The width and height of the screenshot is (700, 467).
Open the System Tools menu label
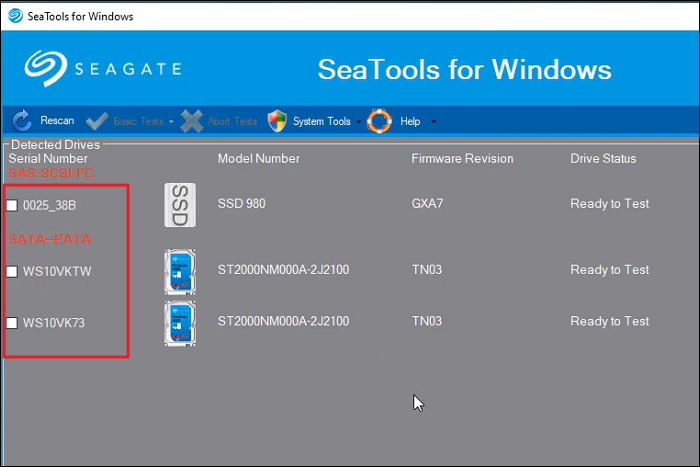coord(321,121)
